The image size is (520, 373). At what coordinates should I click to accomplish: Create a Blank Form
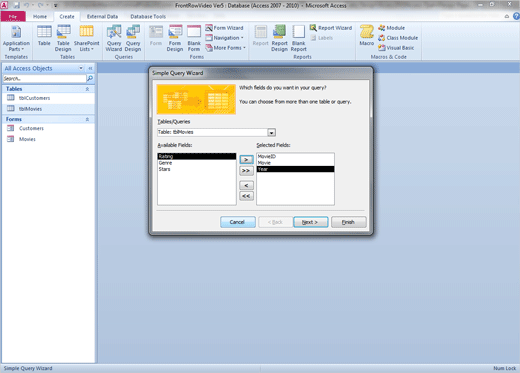(194, 39)
